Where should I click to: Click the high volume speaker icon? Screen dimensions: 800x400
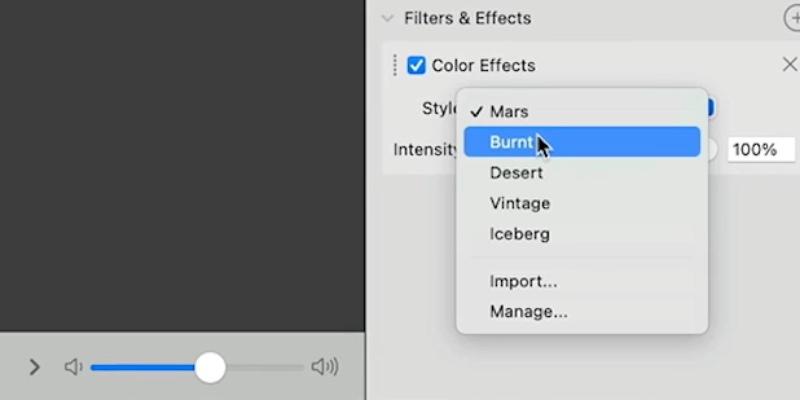(325, 367)
